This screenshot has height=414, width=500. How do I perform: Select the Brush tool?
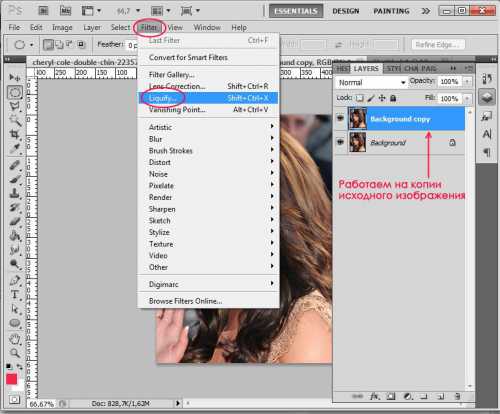coord(15,179)
